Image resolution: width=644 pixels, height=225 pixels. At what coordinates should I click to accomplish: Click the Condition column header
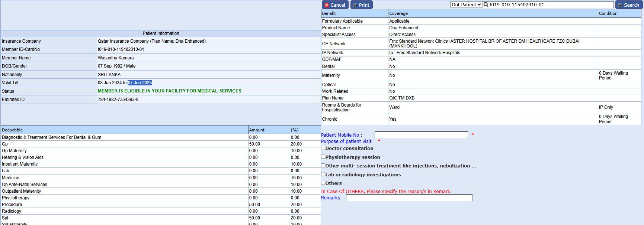click(608, 13)
